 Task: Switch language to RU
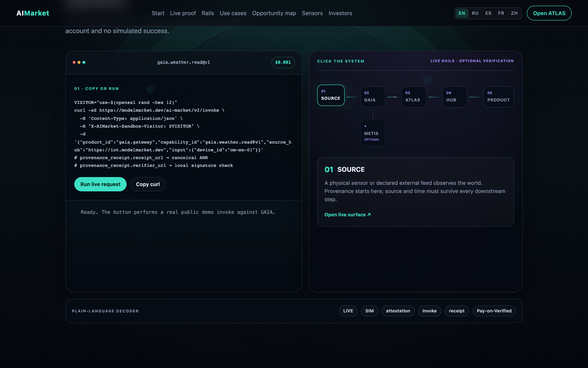click(x=475, y=13)
